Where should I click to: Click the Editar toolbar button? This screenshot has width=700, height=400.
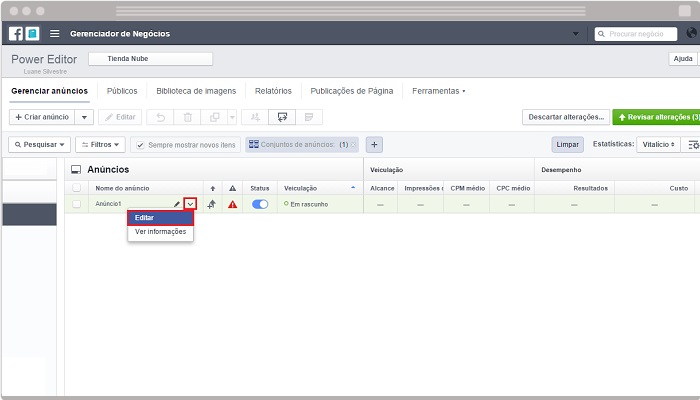coord(120,117)
